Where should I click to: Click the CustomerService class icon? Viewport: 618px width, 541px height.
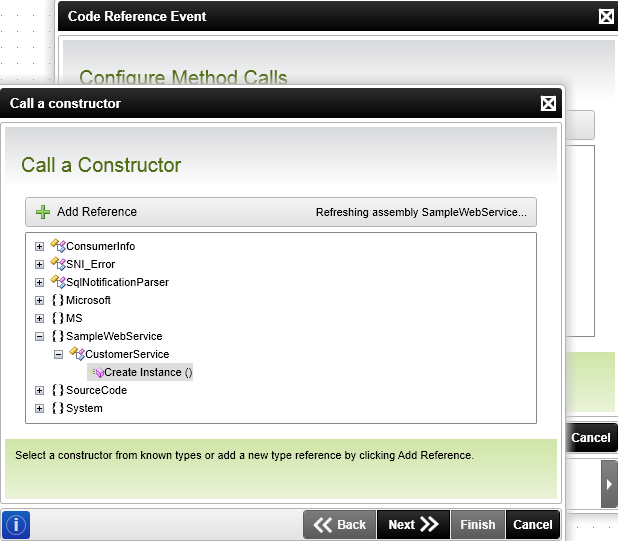[77, 354]
